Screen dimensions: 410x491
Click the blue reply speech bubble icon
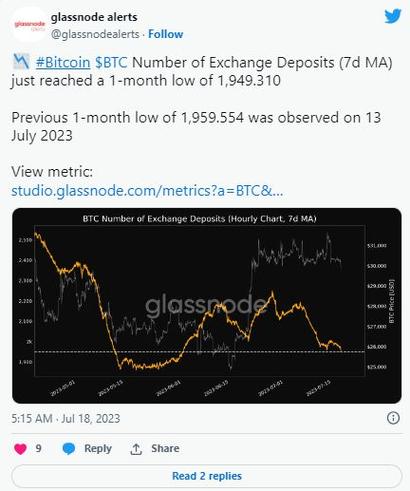[69, 449]
